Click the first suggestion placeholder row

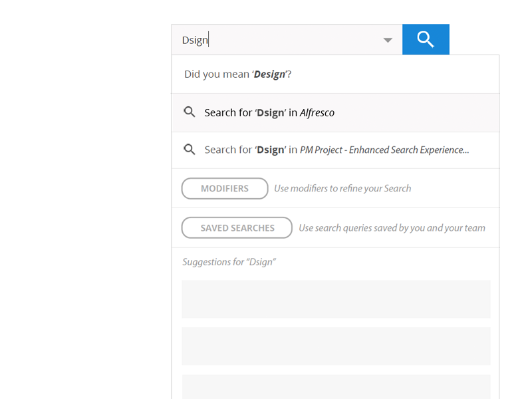[x=336, y=299]
